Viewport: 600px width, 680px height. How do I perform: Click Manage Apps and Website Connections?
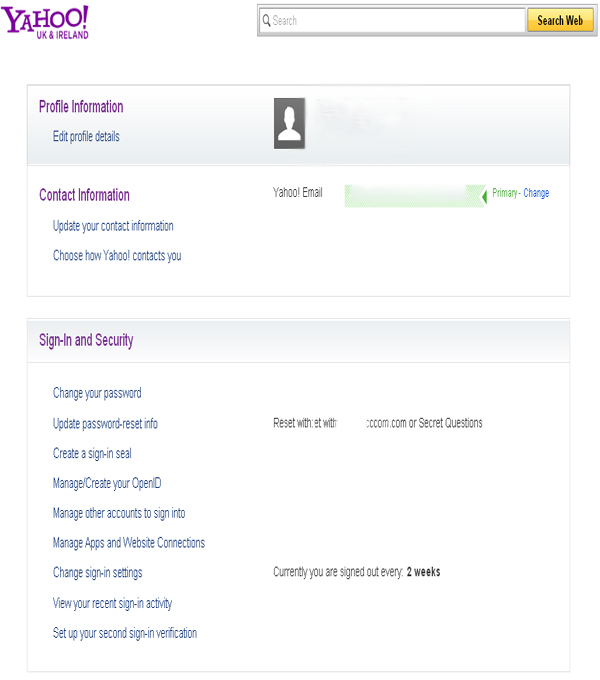pos(129,543)
